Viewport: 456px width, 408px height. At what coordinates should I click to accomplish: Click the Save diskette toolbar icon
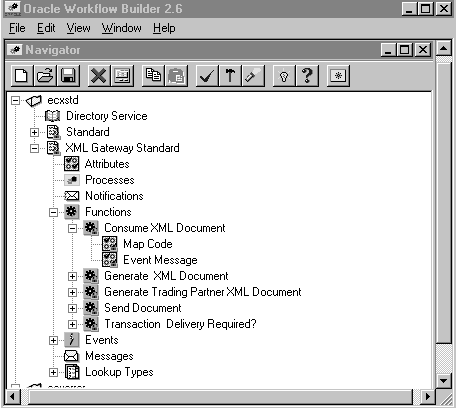tap(68, 76)
